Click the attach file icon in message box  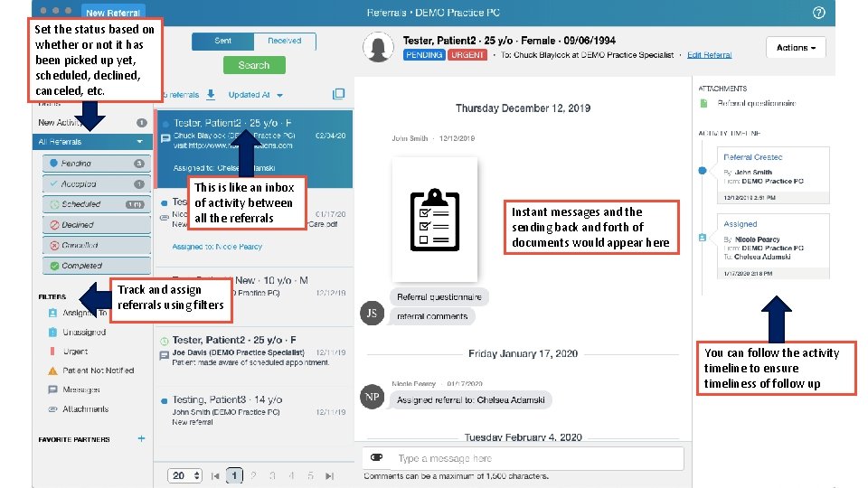[376, 457]
